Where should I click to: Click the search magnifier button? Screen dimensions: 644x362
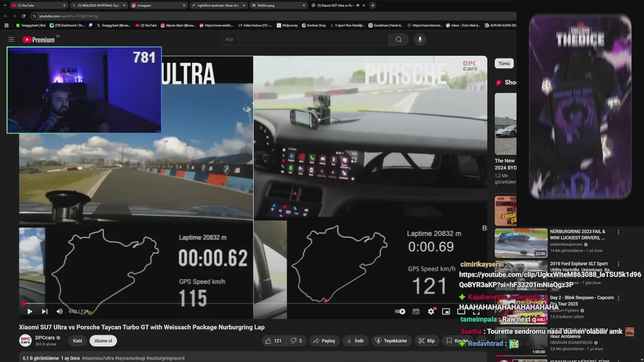coord(398,39)
